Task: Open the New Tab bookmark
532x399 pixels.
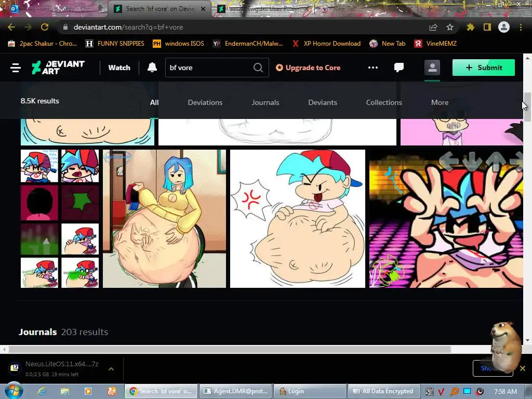Action: tap(388, 44)
